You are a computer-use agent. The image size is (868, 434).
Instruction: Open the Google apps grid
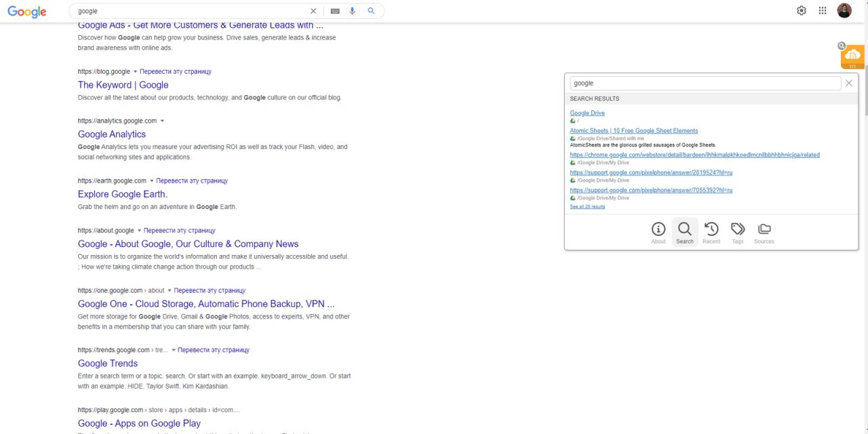(823, 10)
